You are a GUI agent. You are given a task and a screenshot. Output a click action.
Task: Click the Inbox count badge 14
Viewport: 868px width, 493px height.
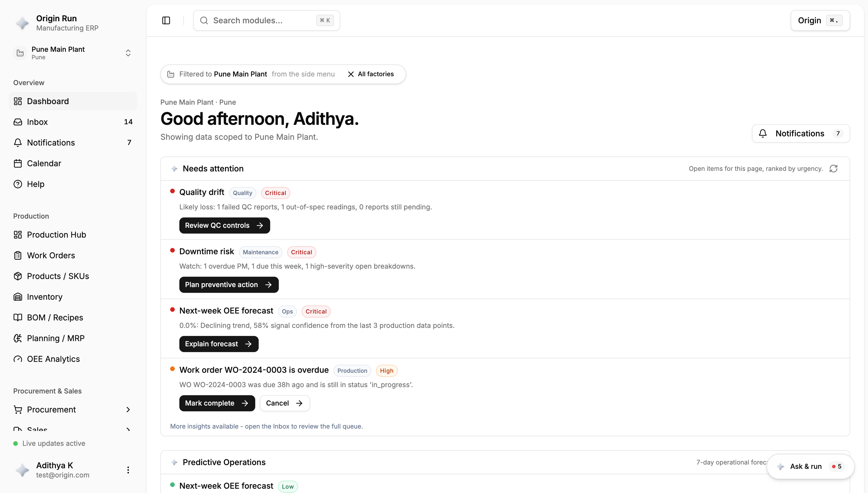point(128,122)
